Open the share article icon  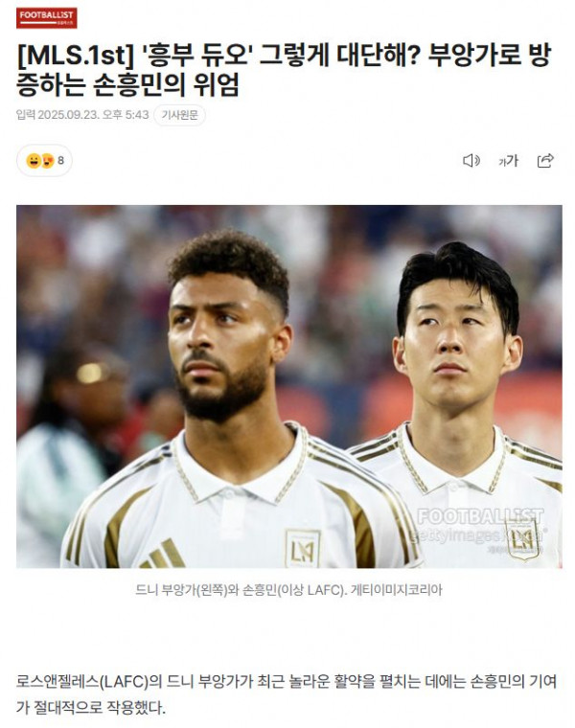point(545,160)
